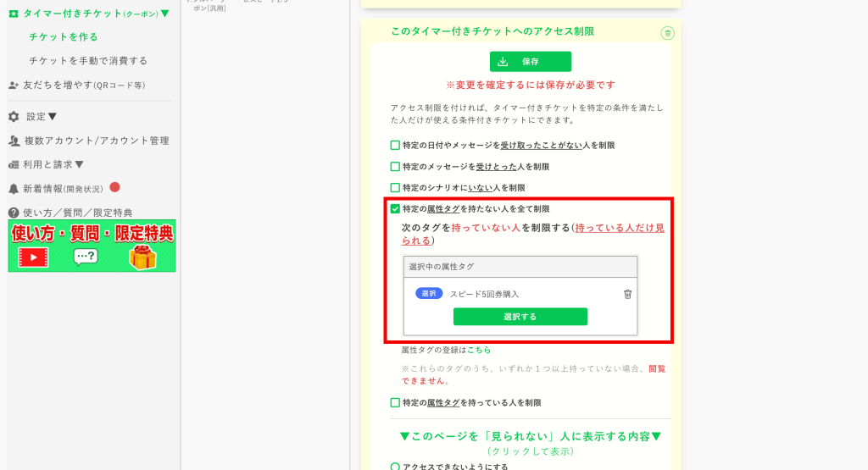Select the アクセスできないようにする radio button
868x470 pixels.
tap(395, 467)
